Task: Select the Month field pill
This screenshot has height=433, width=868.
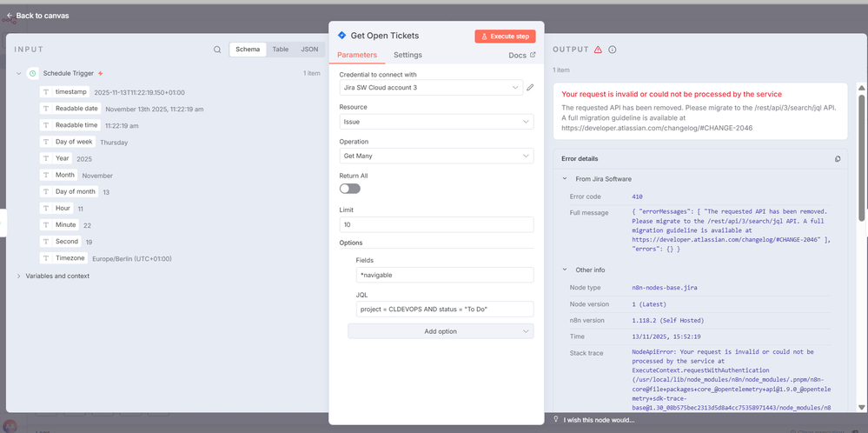Action: (59, 175)
